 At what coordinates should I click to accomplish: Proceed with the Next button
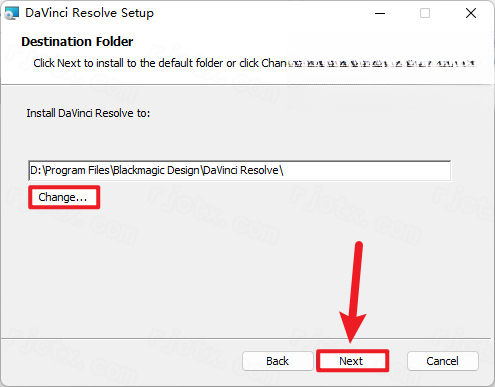click(352, 361)
